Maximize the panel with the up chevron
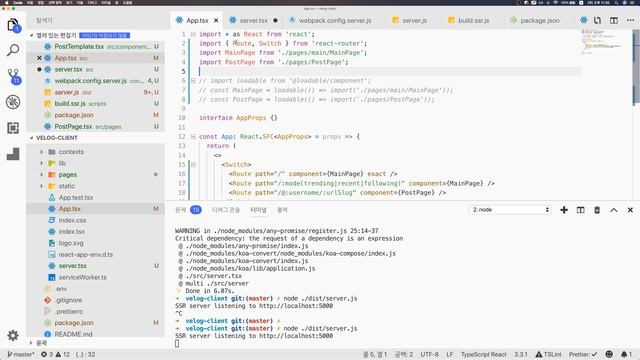The width and height of the screenshot is (640, 360). [x=613, y=210]
